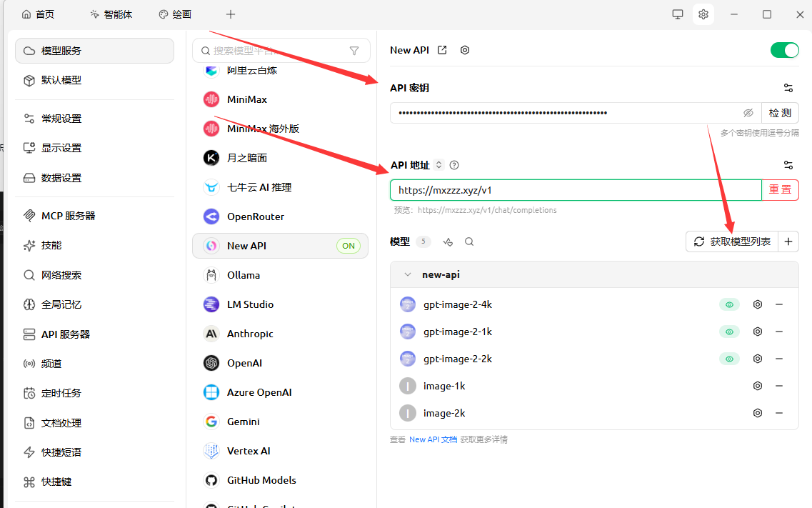Select 月之暗面 provider
Viewport: 812px width, 508px height.
[x=280, y=158]
